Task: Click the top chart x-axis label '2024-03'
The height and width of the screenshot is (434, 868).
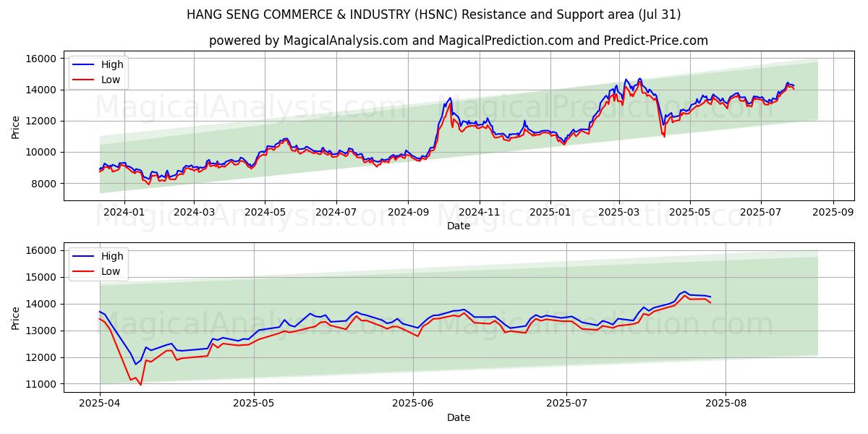Action: coord(194,212)
